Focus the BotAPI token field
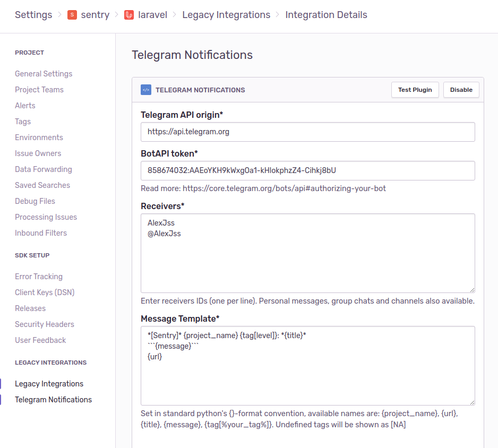 [308, 170]
